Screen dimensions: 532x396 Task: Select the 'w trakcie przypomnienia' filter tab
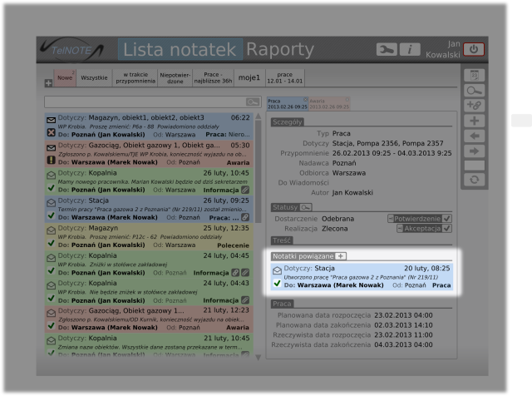(x=135, y=77)
